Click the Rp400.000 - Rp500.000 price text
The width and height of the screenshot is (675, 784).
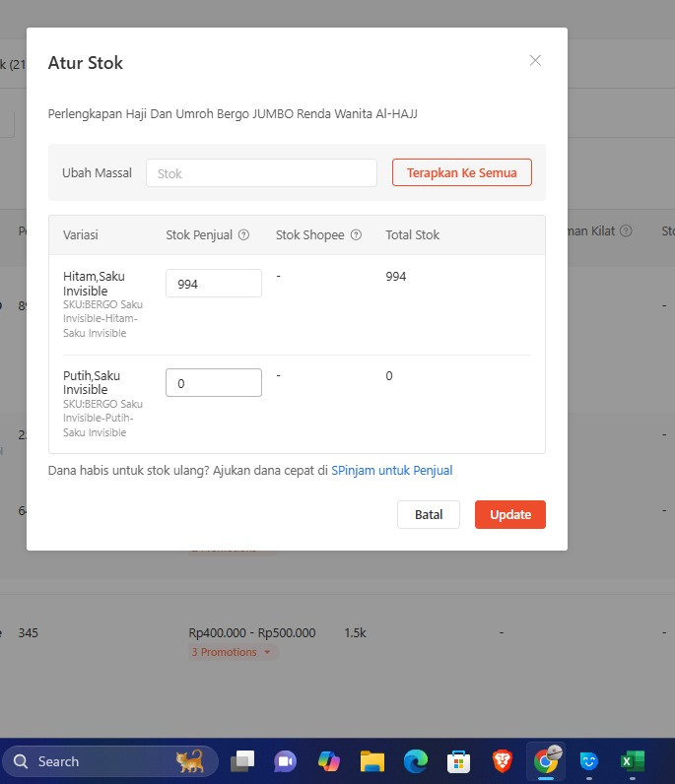click(252, 632)
